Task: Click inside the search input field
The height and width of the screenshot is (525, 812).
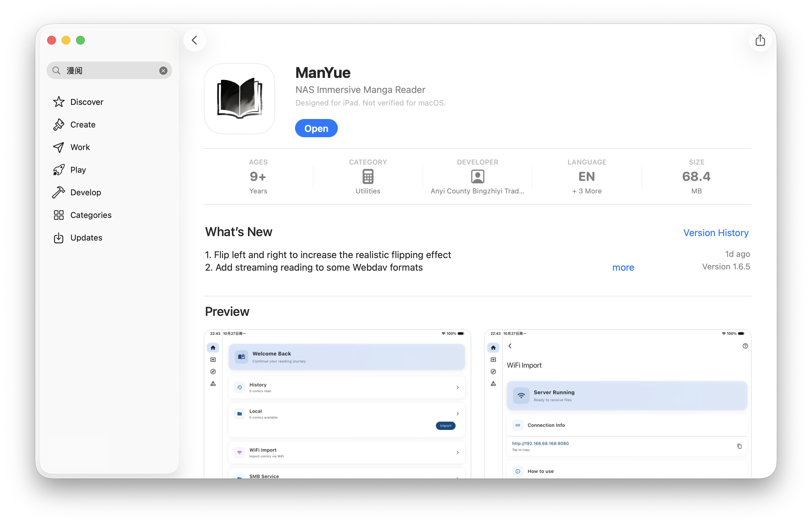Action: (x=109, y=71)
